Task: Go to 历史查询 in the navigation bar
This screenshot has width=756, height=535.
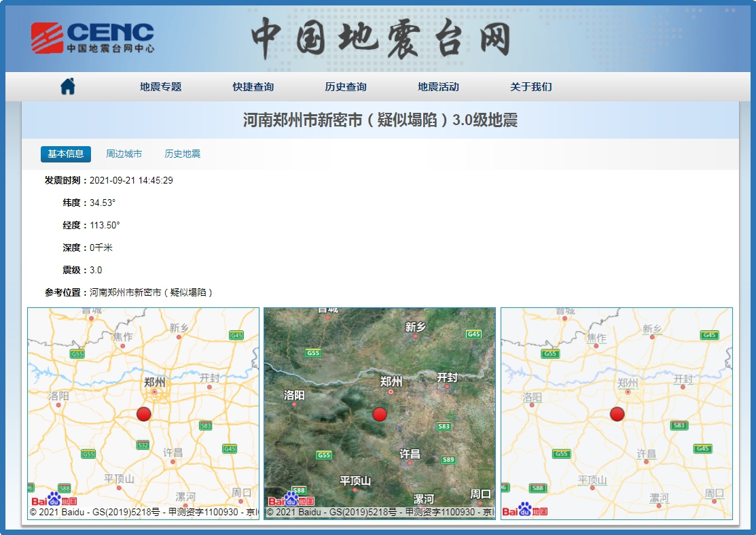Action: [x=346, y=87]
